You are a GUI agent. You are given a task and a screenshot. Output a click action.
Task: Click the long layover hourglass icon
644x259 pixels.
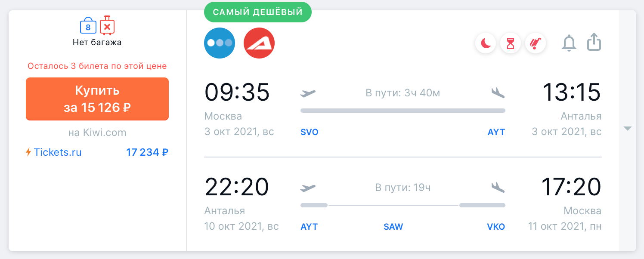coord(511,43)
